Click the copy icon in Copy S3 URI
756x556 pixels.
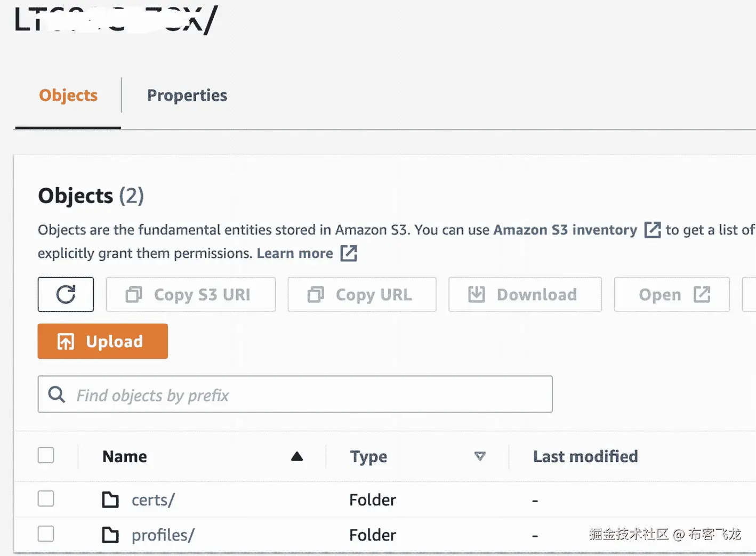pyautogui.click(x=134, y=294)
